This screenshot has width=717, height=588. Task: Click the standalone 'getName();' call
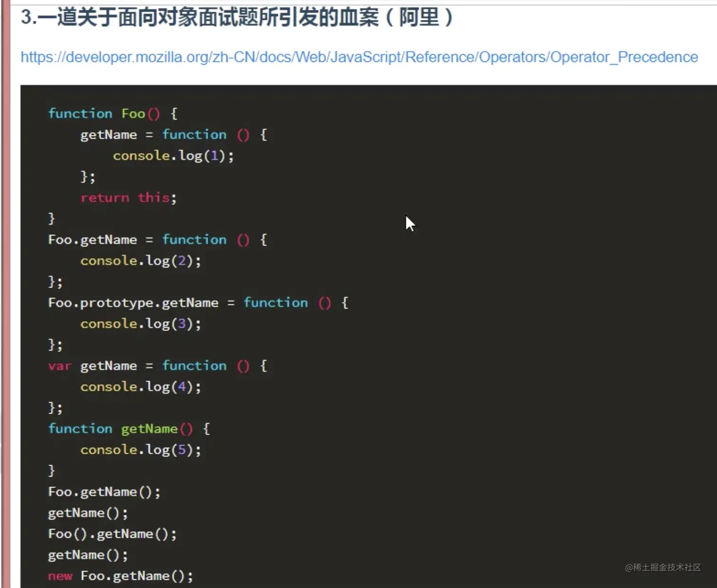coord(87,513)
